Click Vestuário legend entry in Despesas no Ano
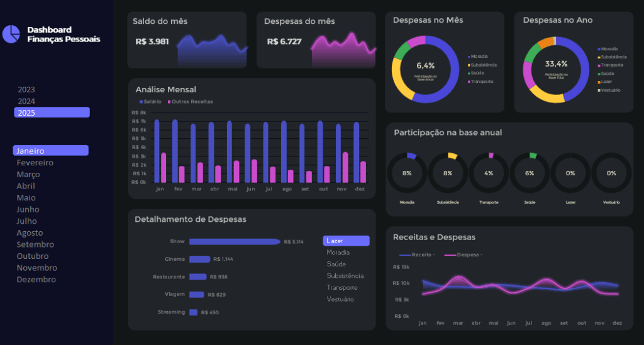 609,90
